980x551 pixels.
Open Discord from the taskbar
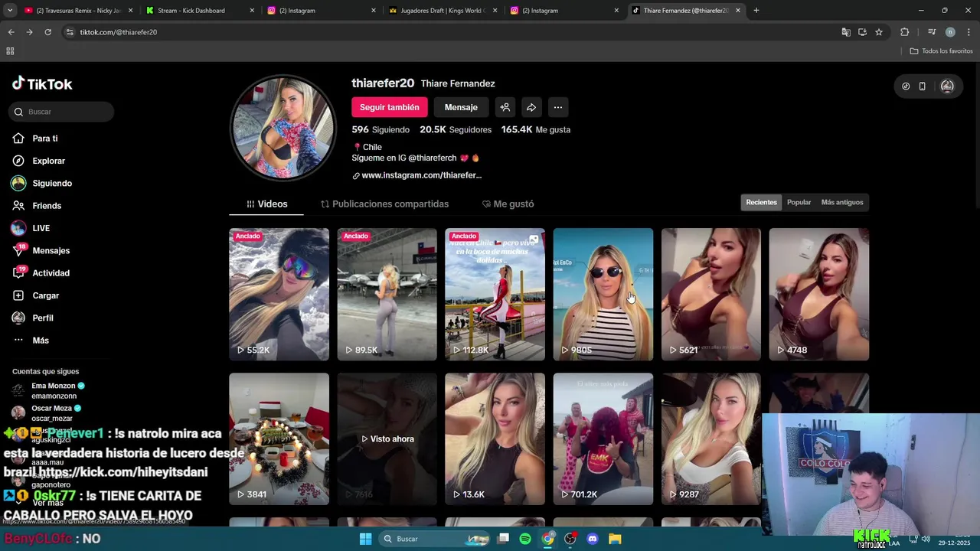(592, 539)
